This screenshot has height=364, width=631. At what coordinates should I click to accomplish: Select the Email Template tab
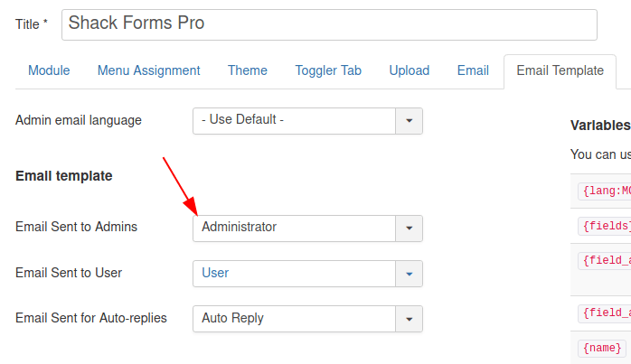[560, 70]
